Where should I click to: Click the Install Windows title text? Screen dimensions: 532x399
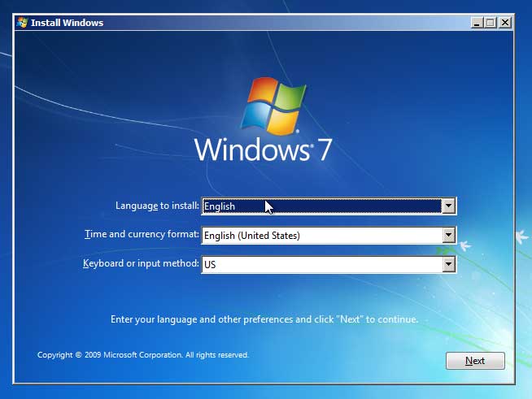pyautogui.click(x=67, y=23)
